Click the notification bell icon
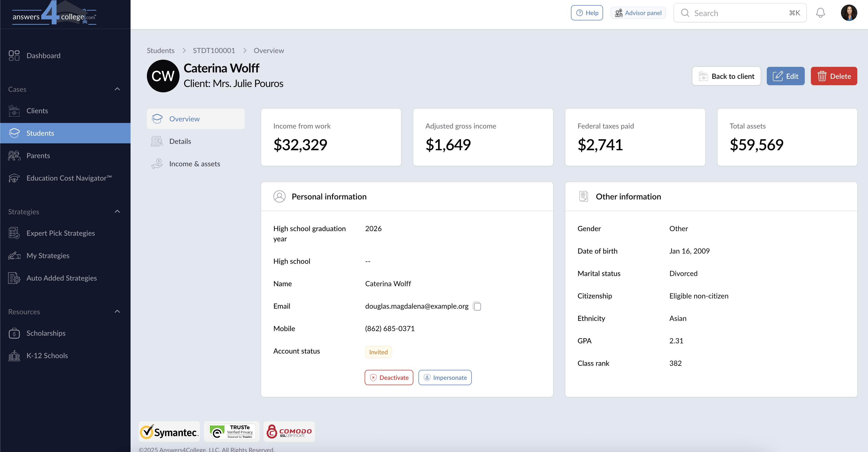Screen dimensions: 868x452 (x=820, y=13)
